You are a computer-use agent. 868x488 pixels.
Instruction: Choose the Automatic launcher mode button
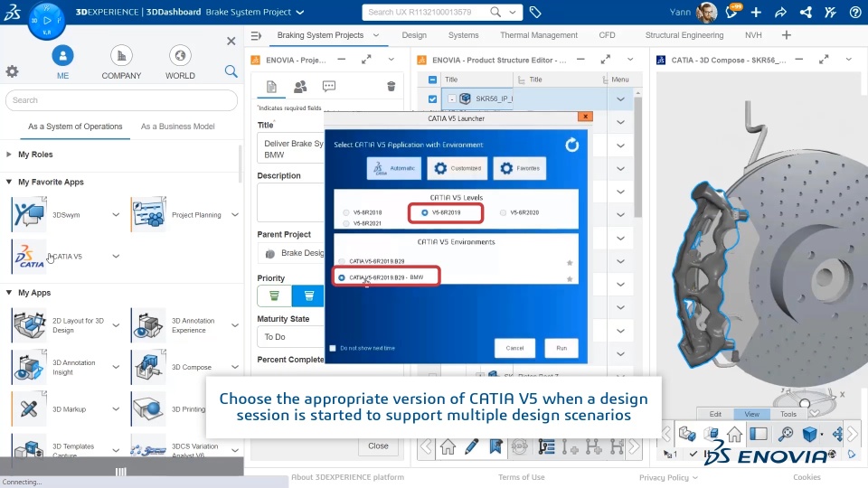pyautogui.click(x=393, y=168)
